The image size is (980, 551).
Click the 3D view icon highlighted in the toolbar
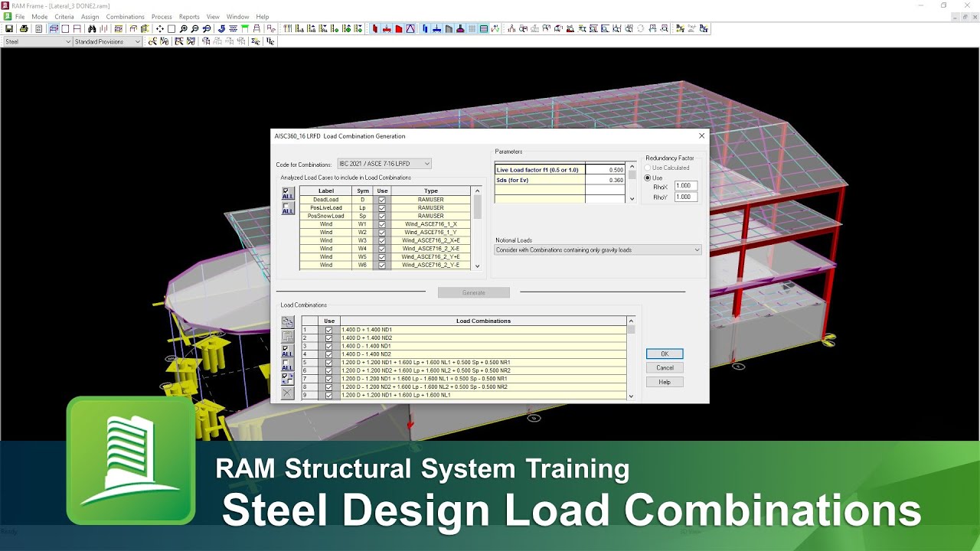coord(54,28)
